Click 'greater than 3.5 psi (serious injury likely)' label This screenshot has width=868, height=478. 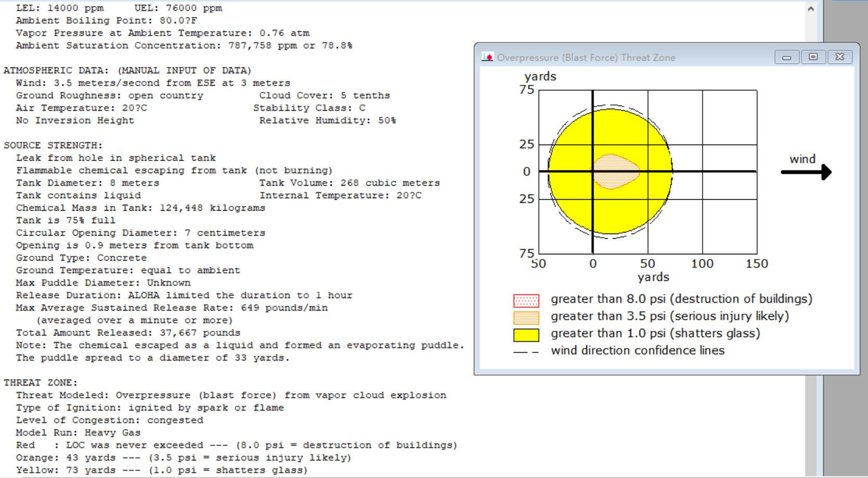670,316
